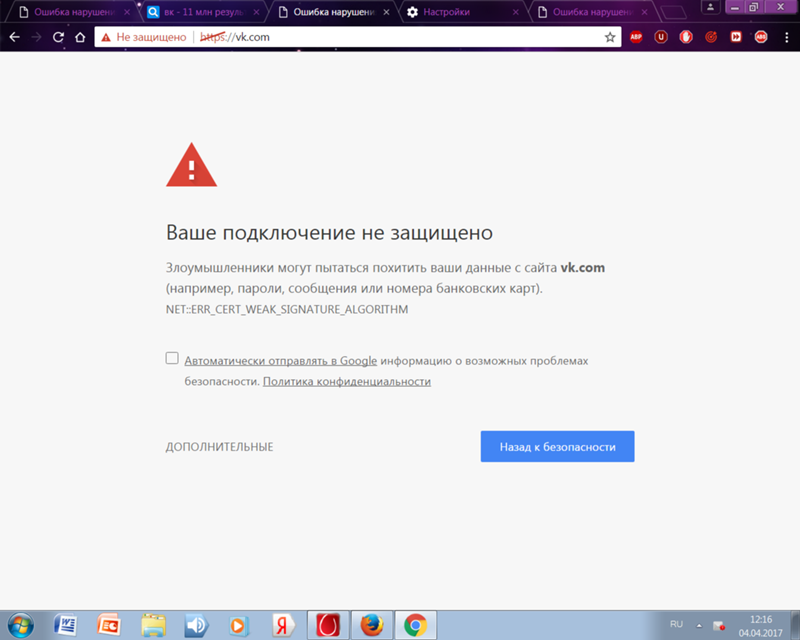800x640 pixels.
Task: Open the Windows Start menu
Action: tap(20, 625)
